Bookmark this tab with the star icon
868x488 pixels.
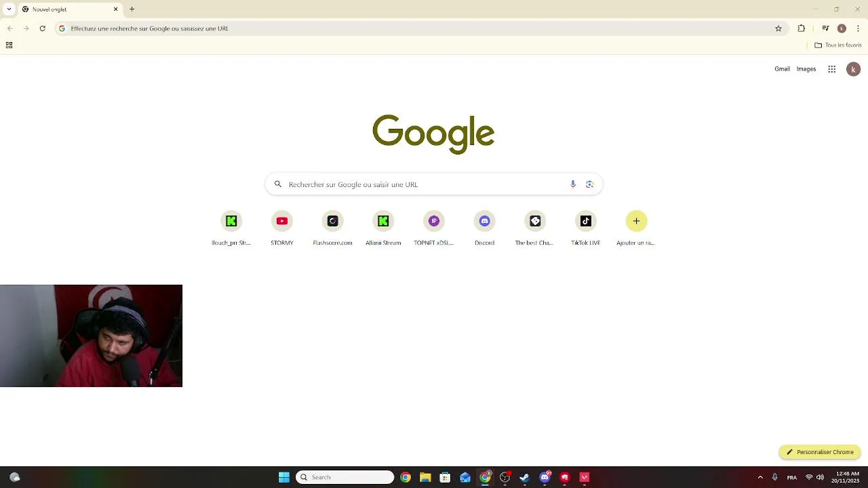tap(778, 28)
